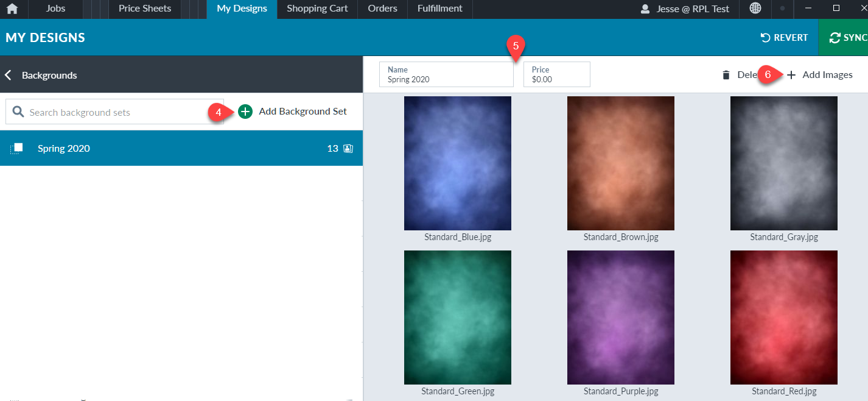Click the user profile icon
Viewport: 868px width, 401px height.
[x=645, y=9]
